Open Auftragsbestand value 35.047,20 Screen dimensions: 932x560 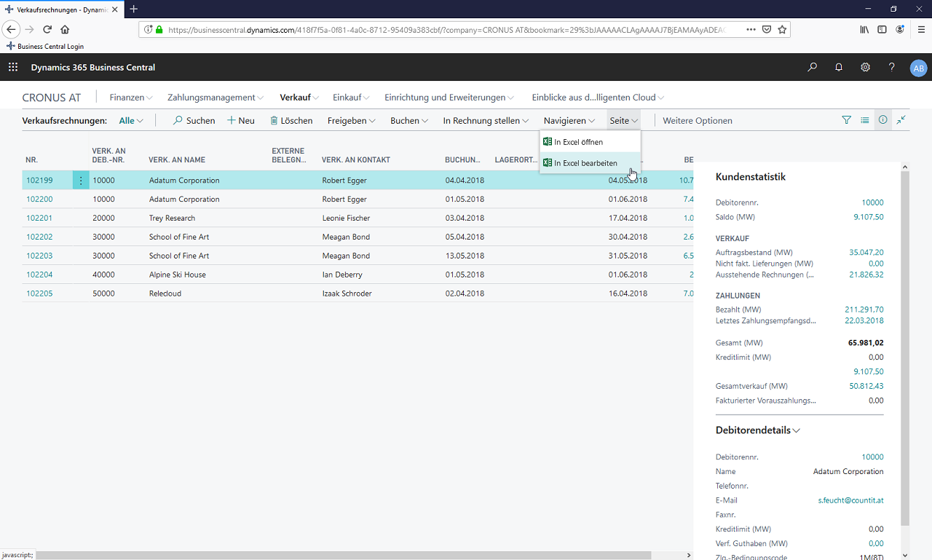(866, 252)
